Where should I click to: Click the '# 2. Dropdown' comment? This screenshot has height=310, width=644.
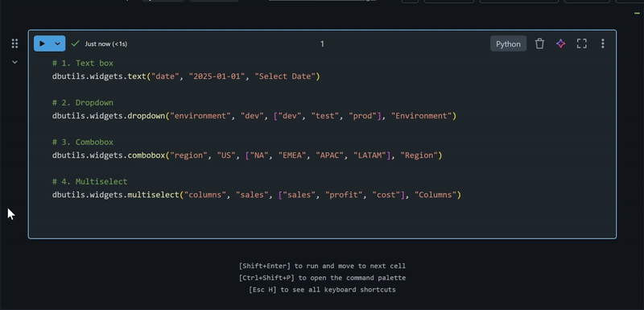83,102
